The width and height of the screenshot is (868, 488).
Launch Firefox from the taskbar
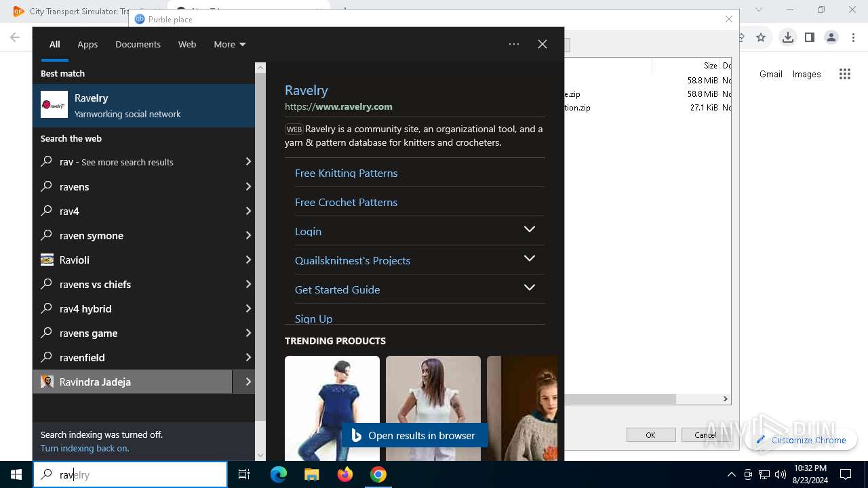coord(345,474)
